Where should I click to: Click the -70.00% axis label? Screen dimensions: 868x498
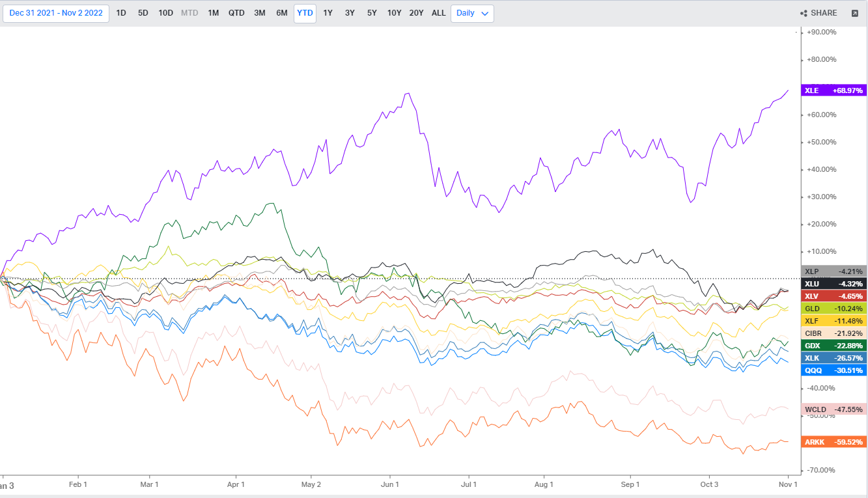(821, 470)
